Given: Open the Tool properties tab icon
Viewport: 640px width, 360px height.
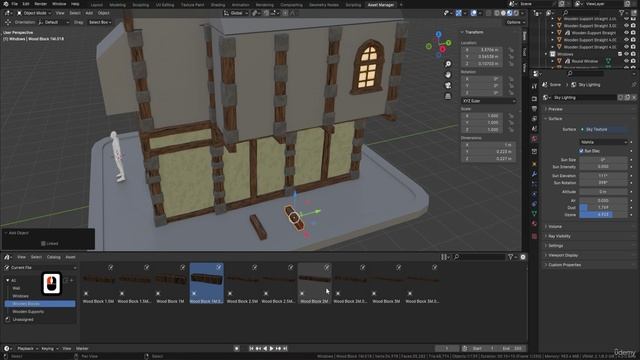Looking at the screenshot, I should tap(534, 87).
